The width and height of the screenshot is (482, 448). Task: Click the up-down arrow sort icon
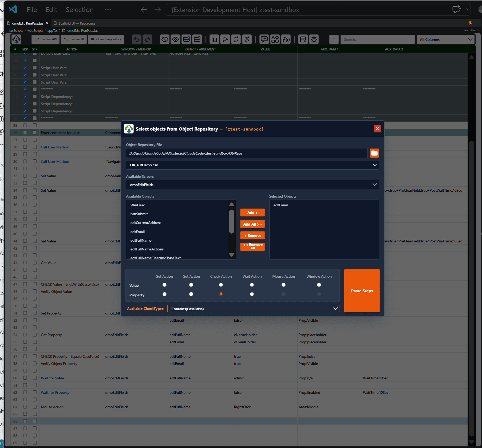334,40
